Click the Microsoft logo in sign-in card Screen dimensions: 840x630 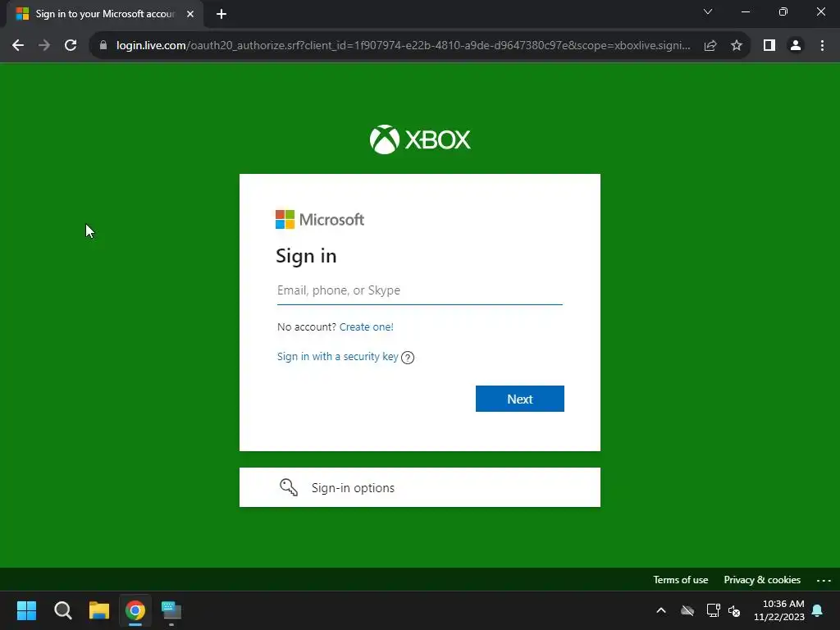pos(320,220)
